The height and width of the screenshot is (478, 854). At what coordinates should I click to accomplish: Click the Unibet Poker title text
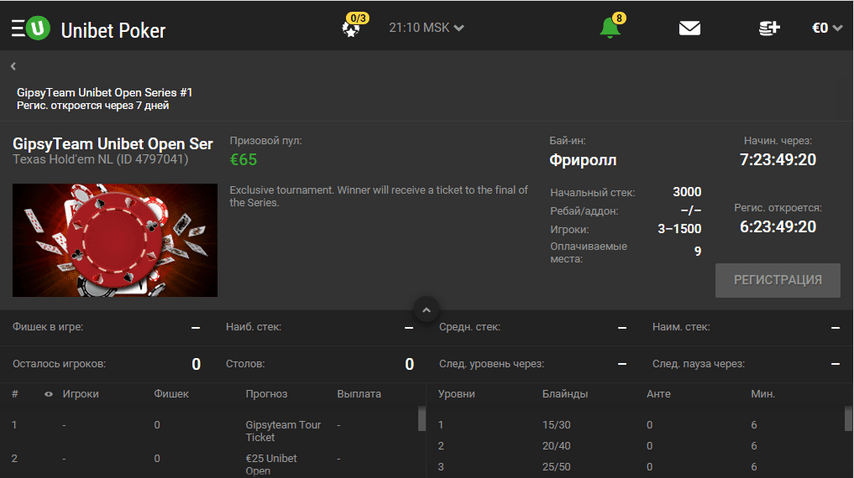tap(113, 30)
